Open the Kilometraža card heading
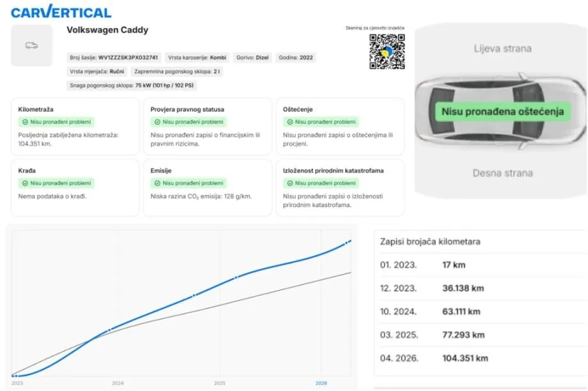588x391 pixels. [36, 109]
